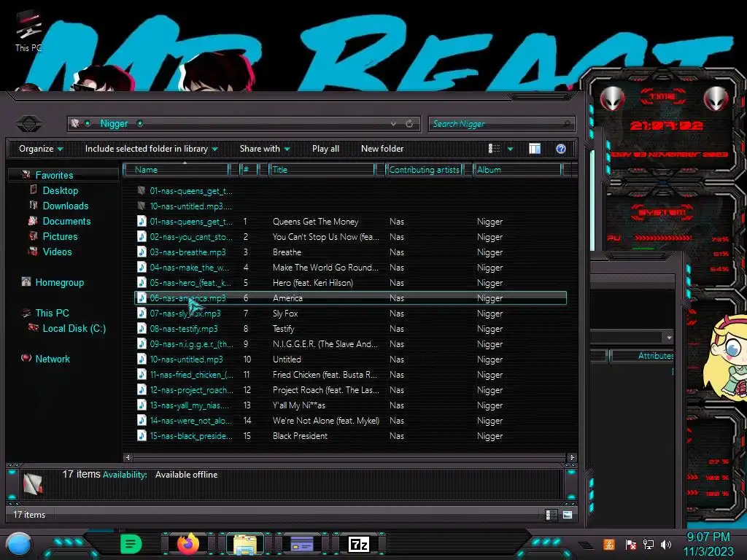Screen dimensions: 747x560
Task: Click the address bar path field
Action: (243, 124)
